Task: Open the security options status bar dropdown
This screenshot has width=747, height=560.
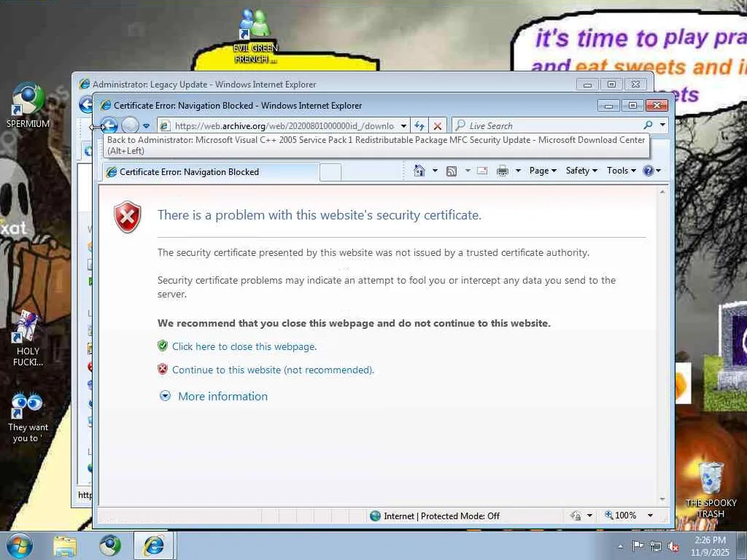Action: [589, 516]
